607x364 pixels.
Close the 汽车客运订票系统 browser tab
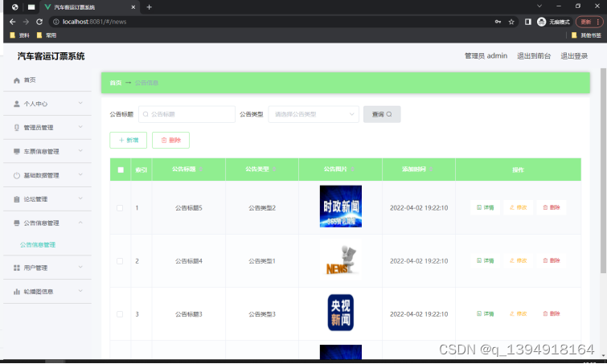pos(133,7)
